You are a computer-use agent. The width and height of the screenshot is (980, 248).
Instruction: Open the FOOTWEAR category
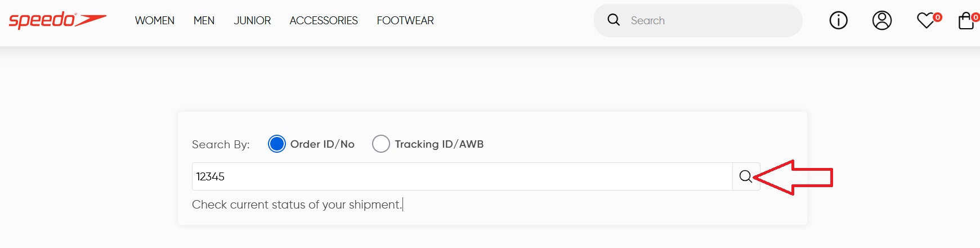coord(405,21)
